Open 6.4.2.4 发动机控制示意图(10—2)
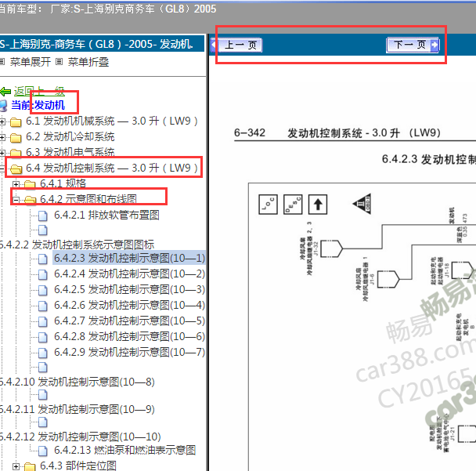Screen dimensions: 476x471 coord(130,274)
